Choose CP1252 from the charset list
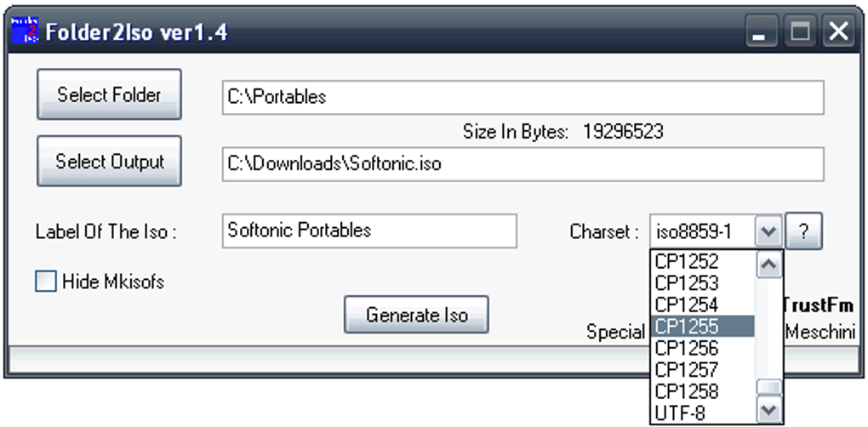 (x=702, y=261)
